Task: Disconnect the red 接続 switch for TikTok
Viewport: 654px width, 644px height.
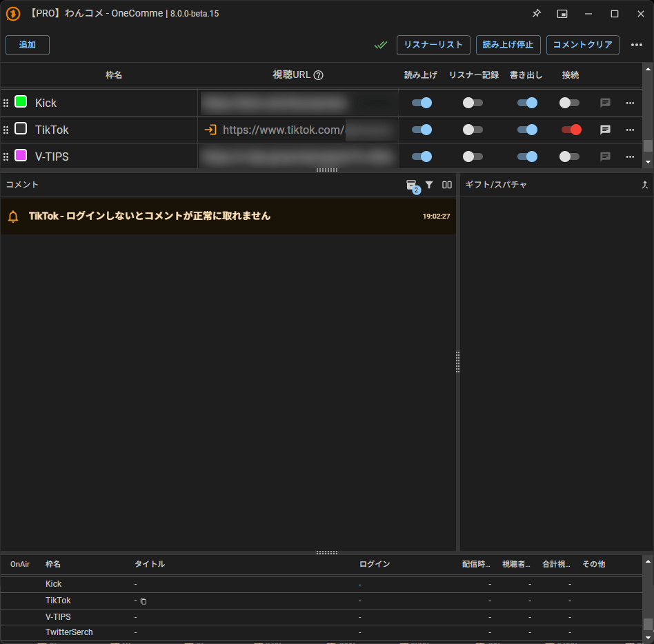Action: coord(571,130)
